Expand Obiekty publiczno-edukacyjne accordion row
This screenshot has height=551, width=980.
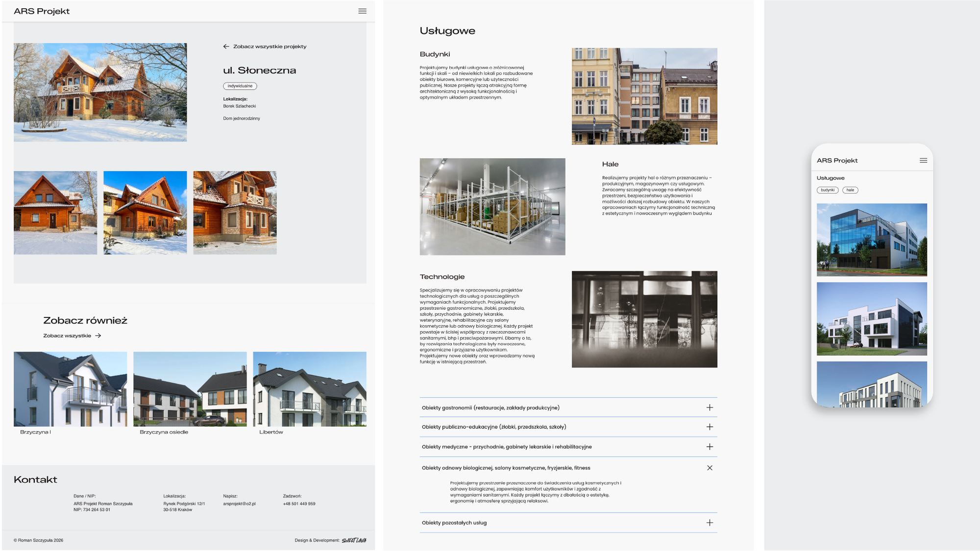[568, 427]
